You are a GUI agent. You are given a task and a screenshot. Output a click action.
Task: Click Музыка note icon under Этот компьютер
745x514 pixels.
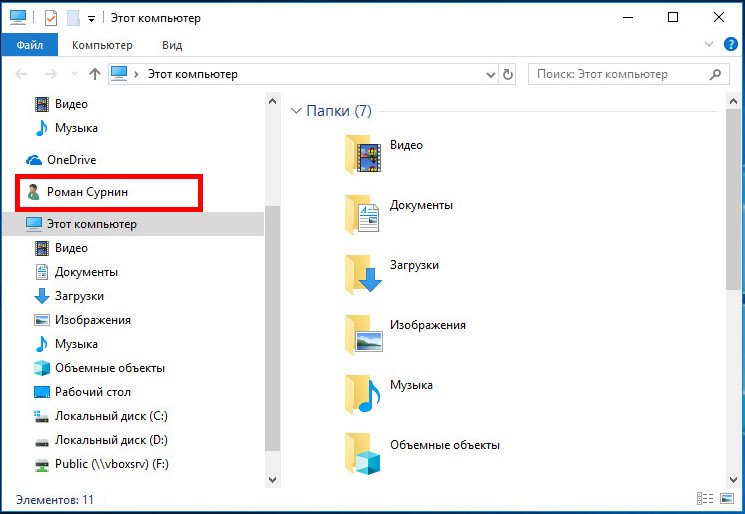42,344
